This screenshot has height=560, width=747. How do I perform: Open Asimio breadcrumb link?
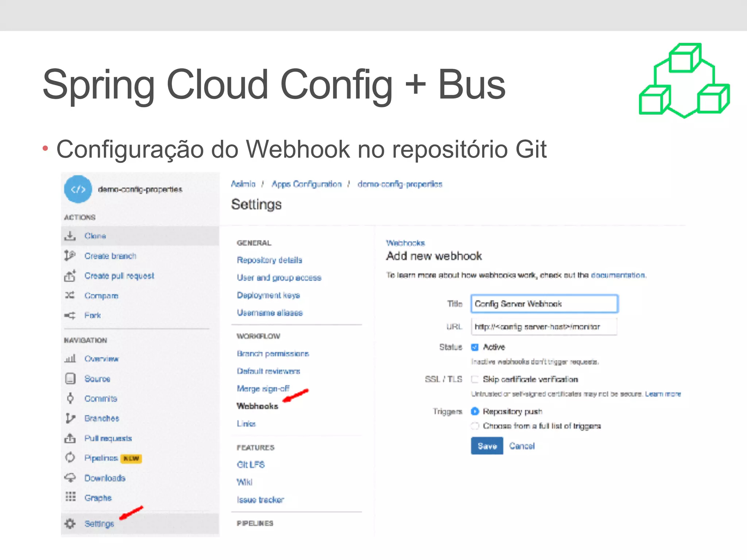coord(243,184)
